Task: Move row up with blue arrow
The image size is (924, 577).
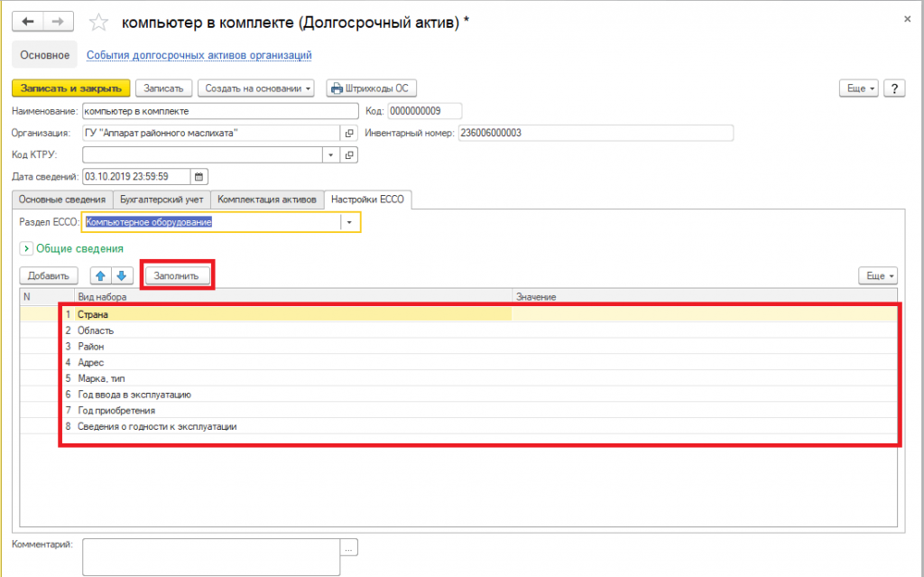Action: pos(100,275)
